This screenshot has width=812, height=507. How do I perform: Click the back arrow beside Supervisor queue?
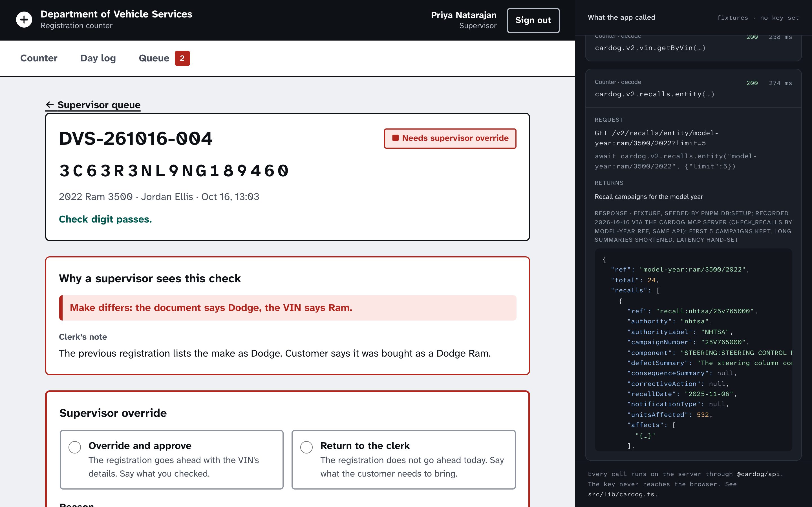(50, 104)
